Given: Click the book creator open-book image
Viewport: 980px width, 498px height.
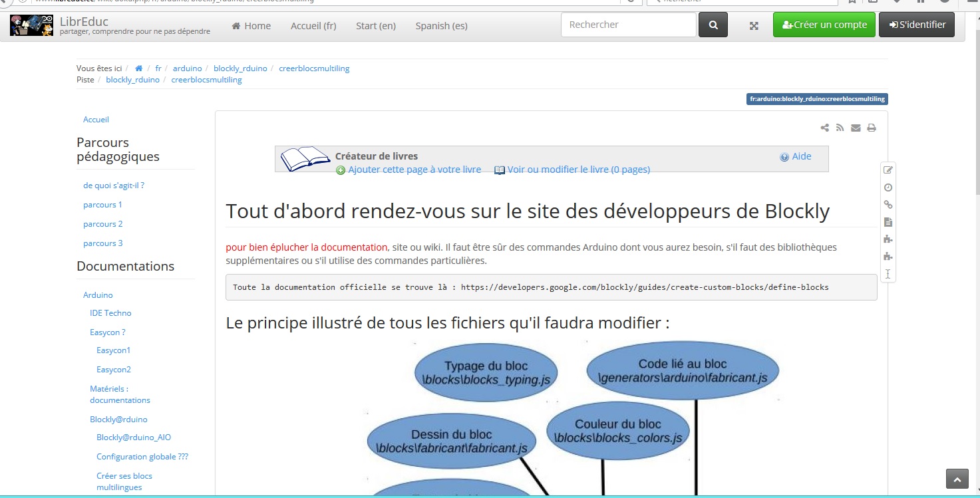Looking at the screenshot, I should 305,159.
